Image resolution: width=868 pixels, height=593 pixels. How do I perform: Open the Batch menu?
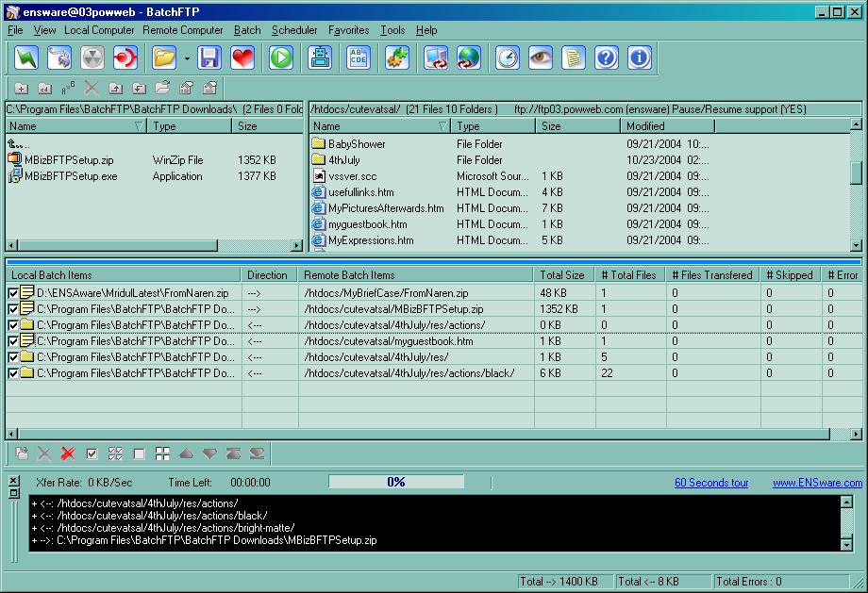247,30
